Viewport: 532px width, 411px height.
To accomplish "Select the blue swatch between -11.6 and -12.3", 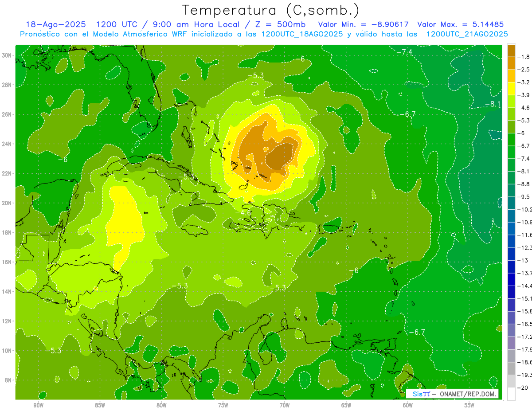I will 511,241.
